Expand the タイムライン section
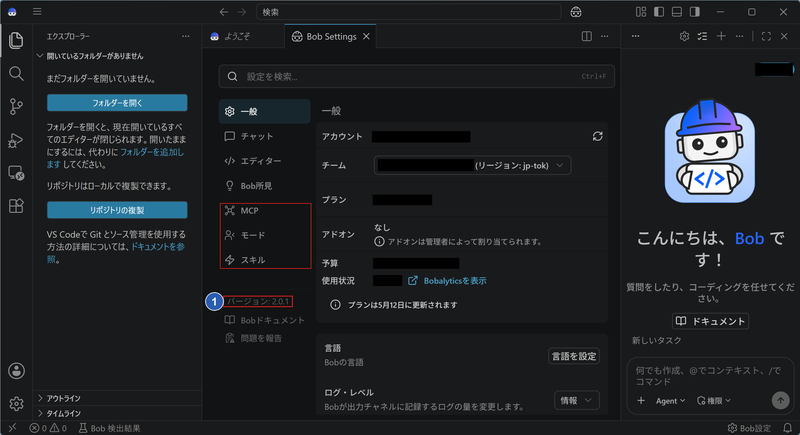 click(x=117, y=414)
